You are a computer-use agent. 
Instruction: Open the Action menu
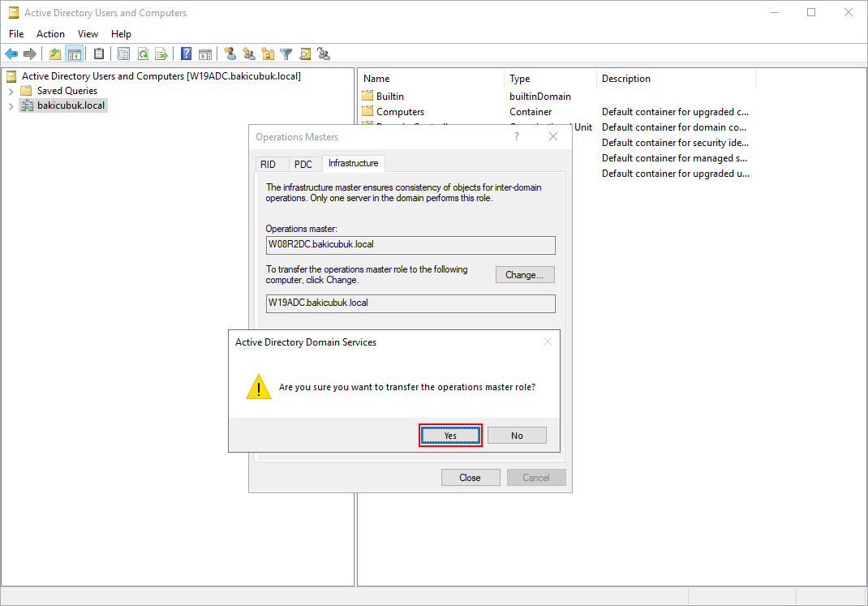click(x=50, y=34)
